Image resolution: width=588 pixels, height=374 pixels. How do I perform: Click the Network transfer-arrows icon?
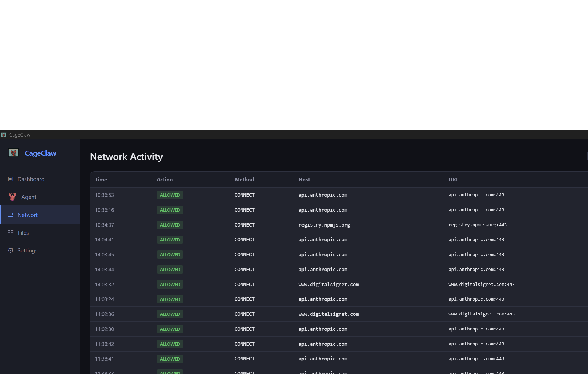click(x=11, y=215)
